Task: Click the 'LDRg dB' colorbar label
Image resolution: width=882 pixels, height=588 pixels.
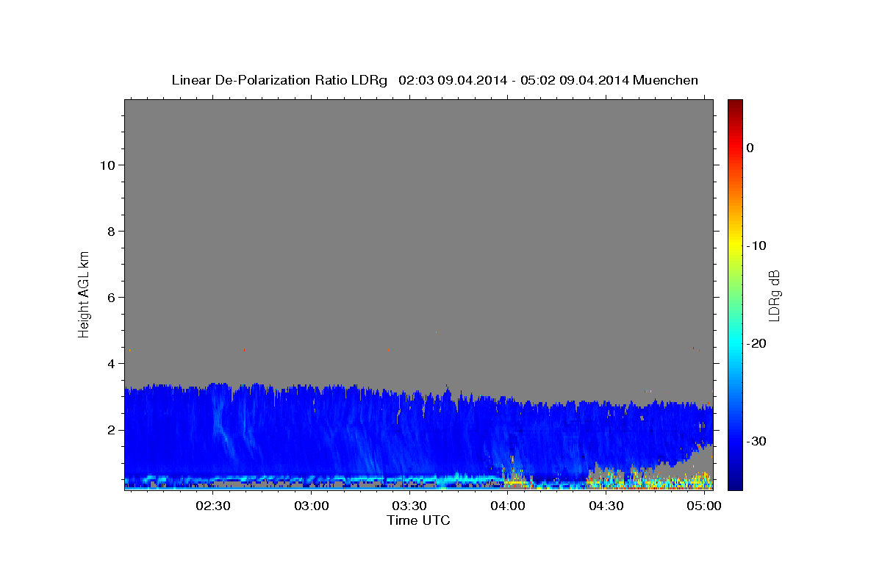Action: pyautogui.click(x=774, y=295)
